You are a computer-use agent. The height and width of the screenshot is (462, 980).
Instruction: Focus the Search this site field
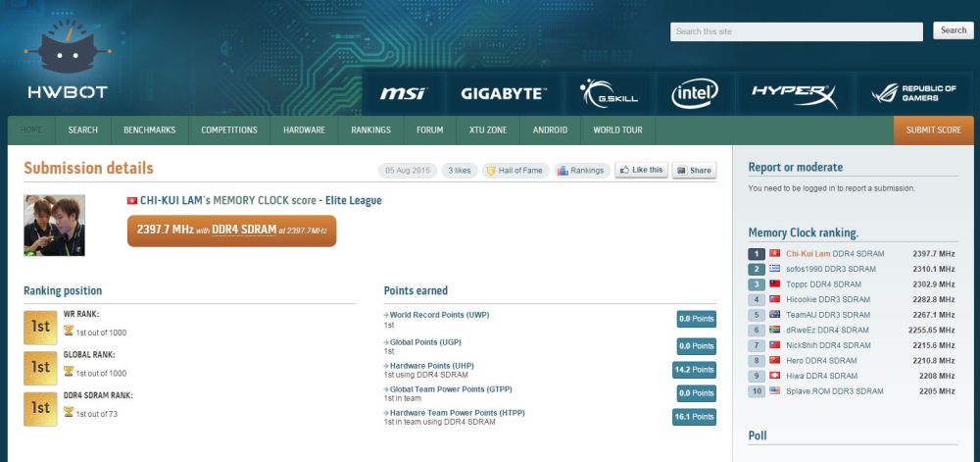coord(796,31)
